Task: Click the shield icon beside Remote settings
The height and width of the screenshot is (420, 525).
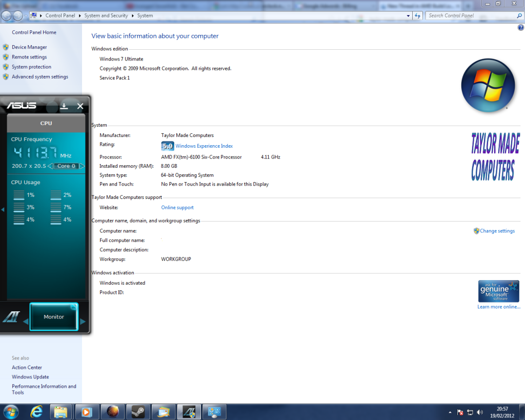Action: pyautogui.click(x=6, y=57)
